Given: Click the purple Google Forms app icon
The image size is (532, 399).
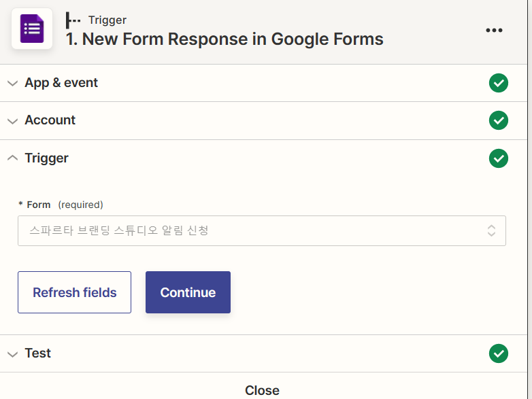Looking at the screenshot, I should pos(32,29).
